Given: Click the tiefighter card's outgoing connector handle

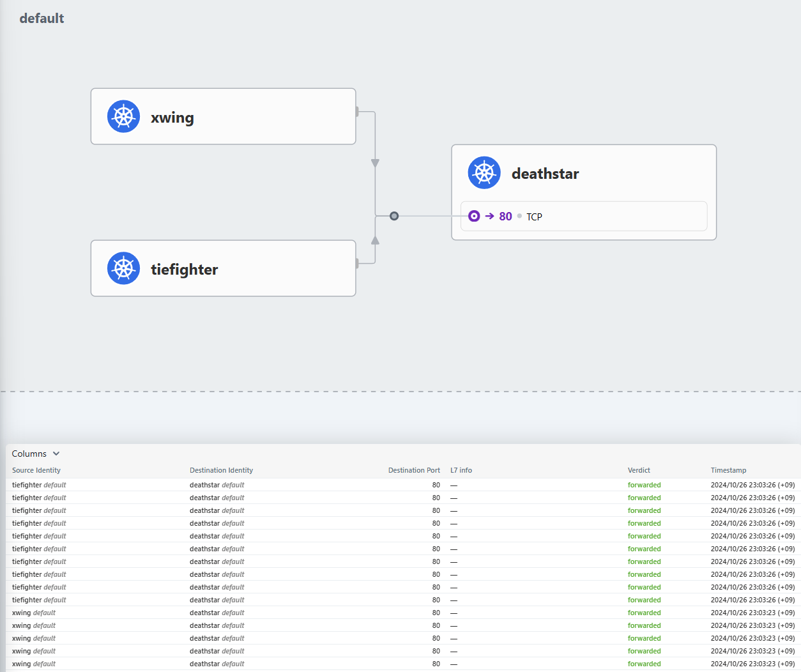Looking at the screenshot, I should point(357,263).
